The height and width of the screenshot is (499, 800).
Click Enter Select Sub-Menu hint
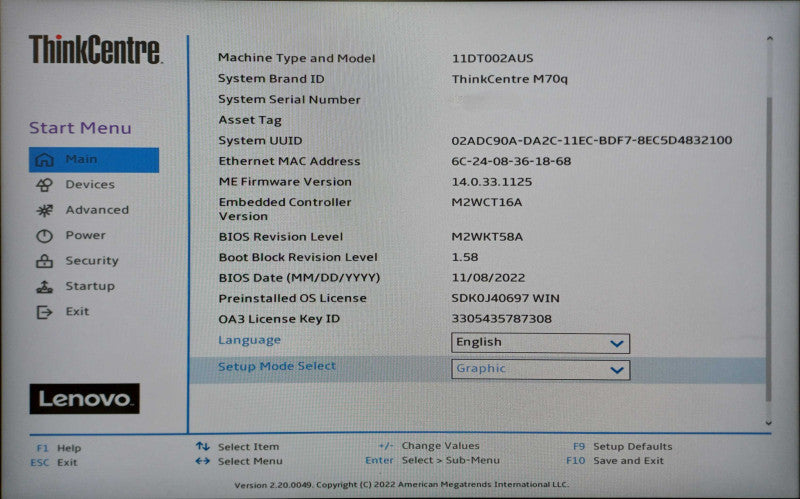(x=433, y=460)
